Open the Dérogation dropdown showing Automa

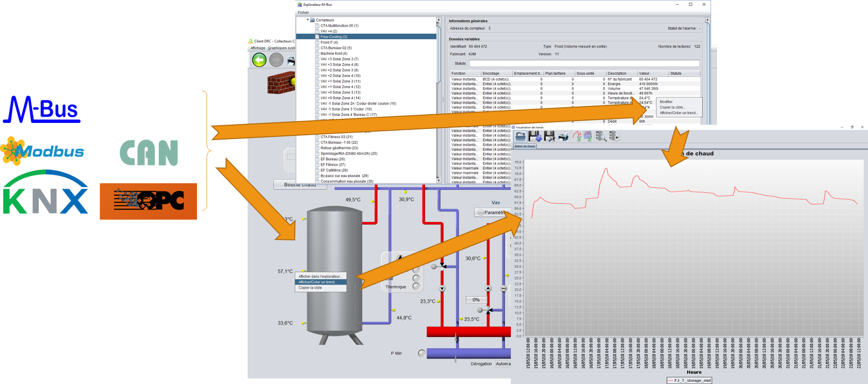(503, 364)
